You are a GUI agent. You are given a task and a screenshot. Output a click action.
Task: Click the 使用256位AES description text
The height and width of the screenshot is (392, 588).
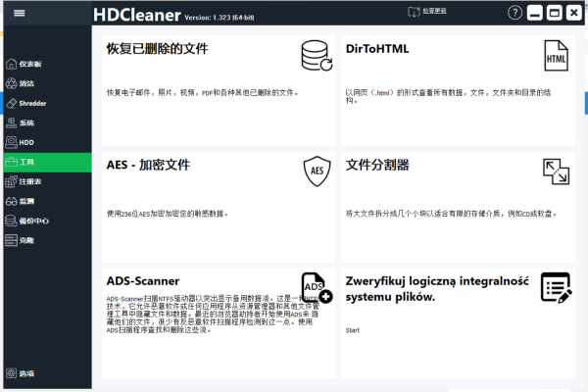168,214
